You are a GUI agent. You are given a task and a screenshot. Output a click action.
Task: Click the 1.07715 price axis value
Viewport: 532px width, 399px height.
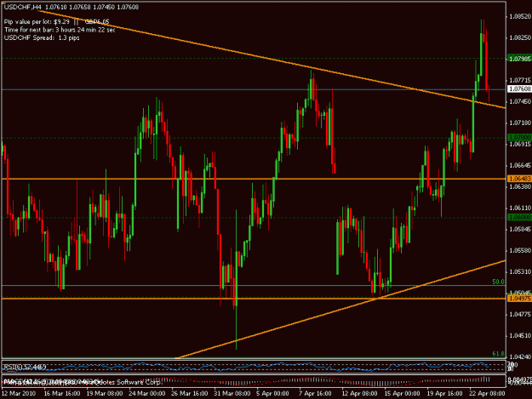pos(520,80)
